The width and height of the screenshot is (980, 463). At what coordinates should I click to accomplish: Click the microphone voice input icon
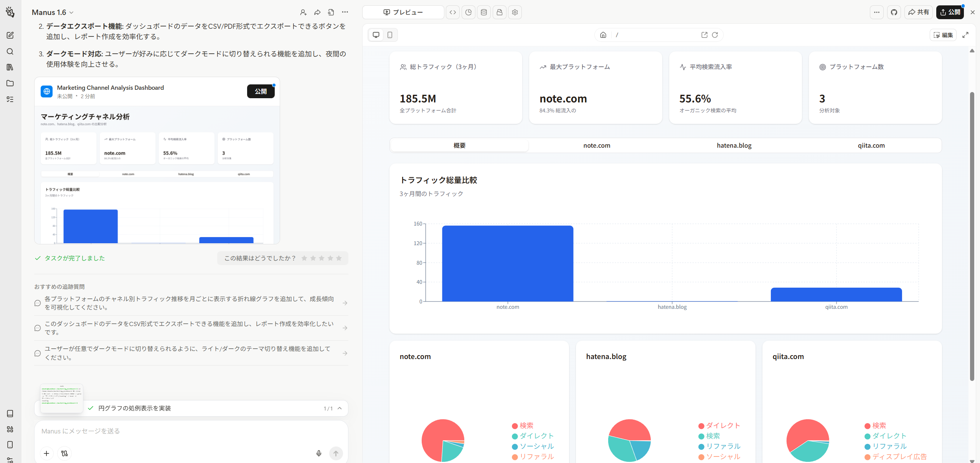pyautogui.click(x=318, y=453)
